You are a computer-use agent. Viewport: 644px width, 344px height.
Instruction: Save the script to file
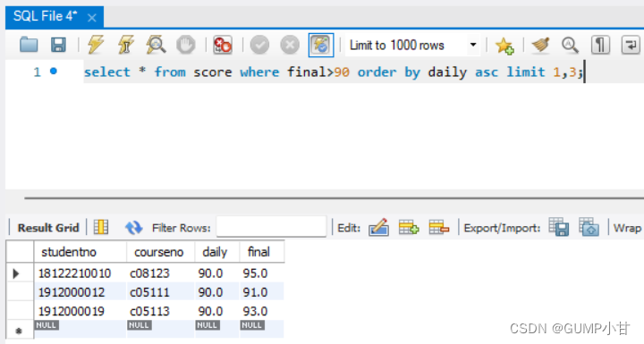(x=58, y=45)
